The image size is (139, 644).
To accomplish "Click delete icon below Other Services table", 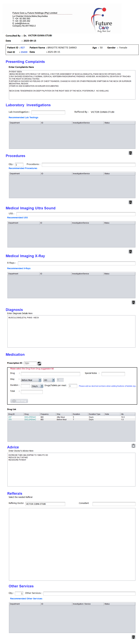I will click(x=133, y=637).
